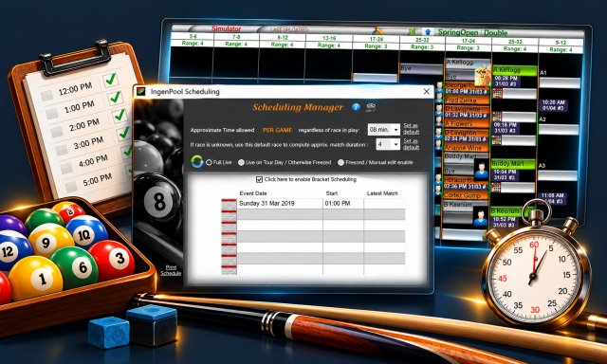This screenshot has height=364, width=607.
Task: Open calendar icon for Sunday 31 Mar 2019
Action: (x=229, y=205)
